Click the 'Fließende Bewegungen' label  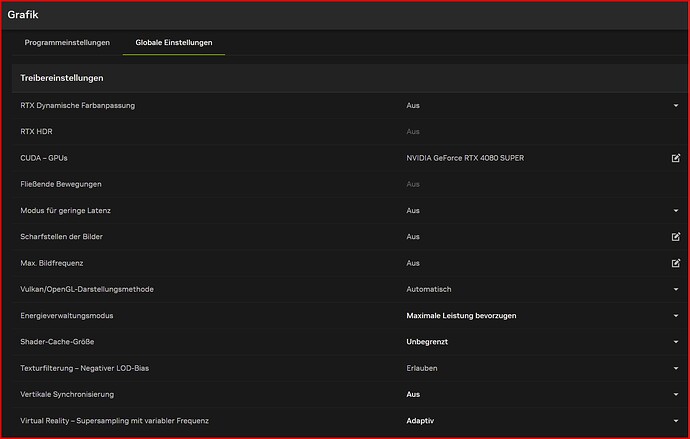[61, 184]
